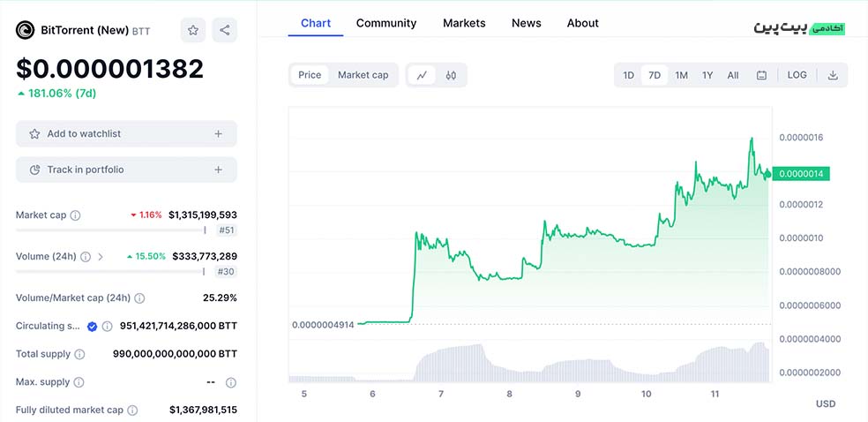Click the share icon next to BitTorrent title

click(x=225, y=30)
